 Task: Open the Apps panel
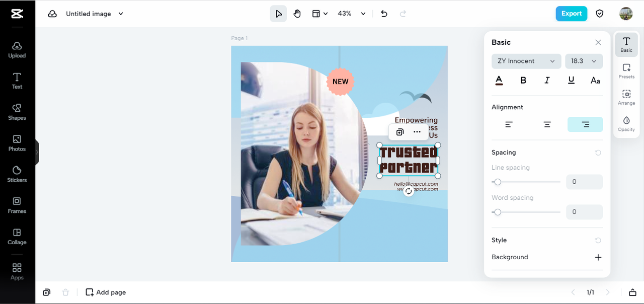tap(17, 271)
